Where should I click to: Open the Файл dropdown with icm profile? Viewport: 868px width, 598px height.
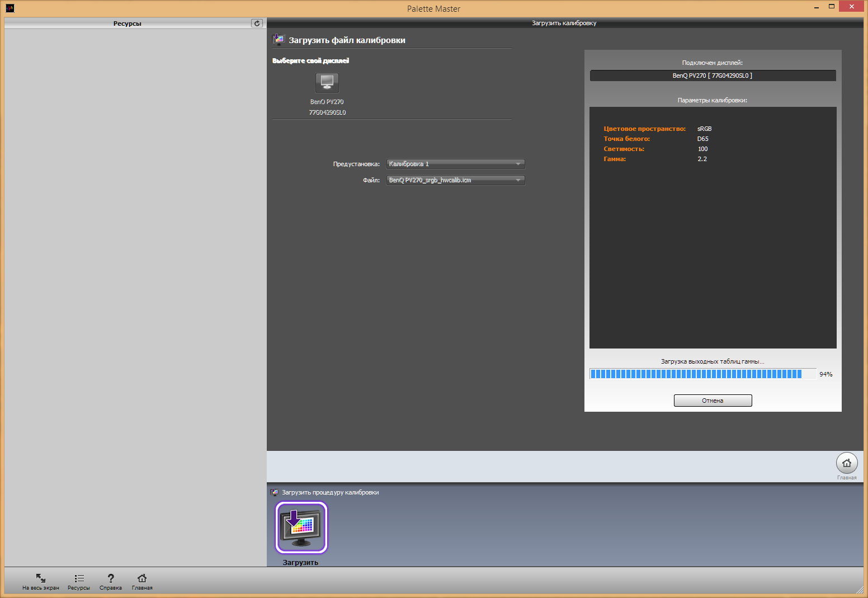click(455, 180)
